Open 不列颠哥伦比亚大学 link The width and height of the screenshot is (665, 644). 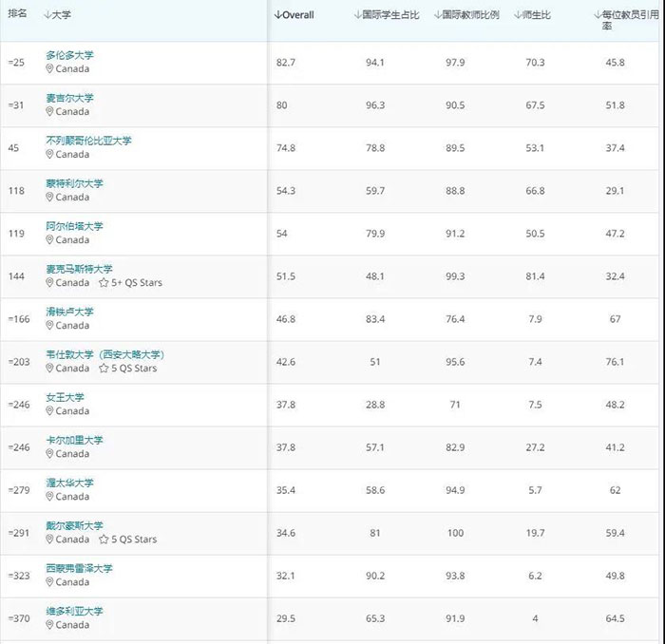point(88,141)
